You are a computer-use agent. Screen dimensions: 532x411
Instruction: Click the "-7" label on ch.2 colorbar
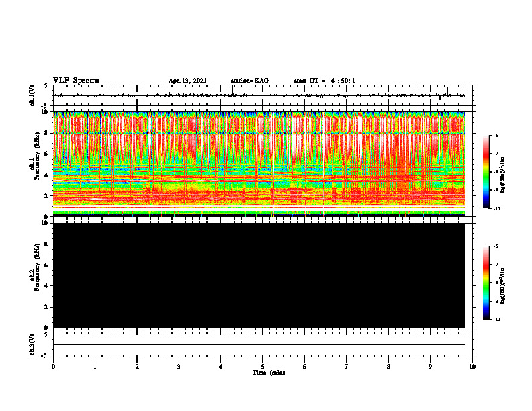tap(496, 265)
